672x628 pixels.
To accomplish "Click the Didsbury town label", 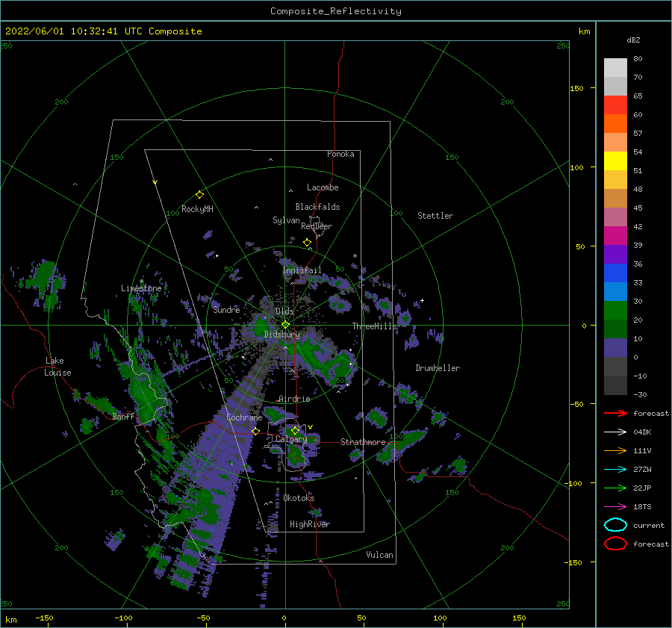I will [x=281, y=335].
